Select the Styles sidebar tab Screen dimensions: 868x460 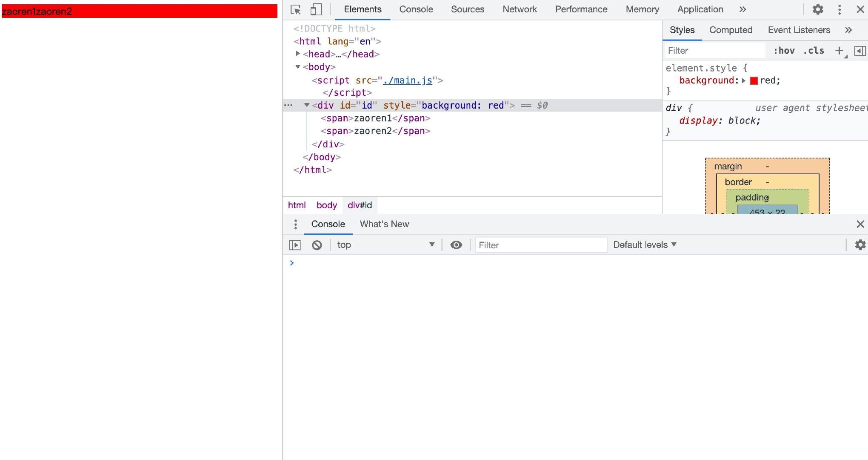pyautogui.click(x=682, y=30)
